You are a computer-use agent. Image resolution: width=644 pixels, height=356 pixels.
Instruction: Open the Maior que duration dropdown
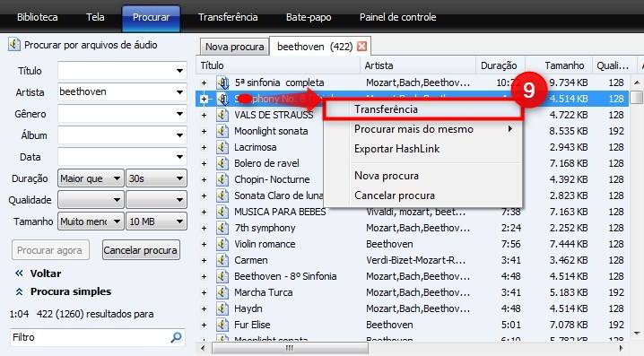coord(91,178)
